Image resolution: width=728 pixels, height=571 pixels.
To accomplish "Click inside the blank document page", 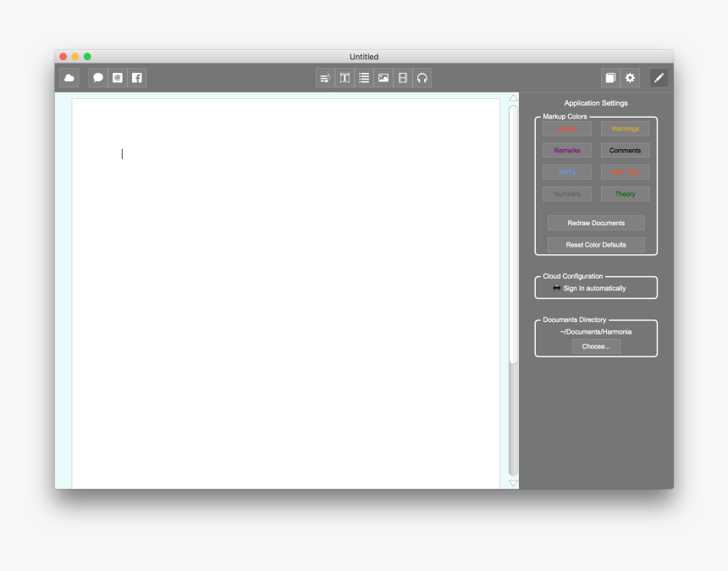I will point(285,293).
